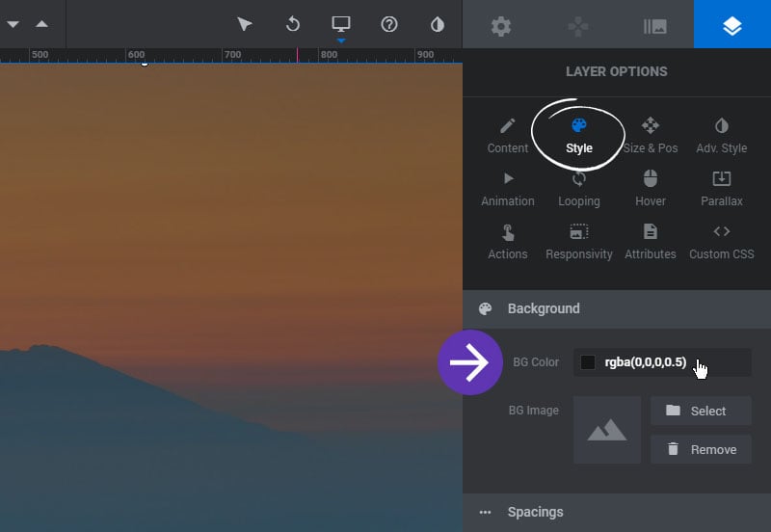This screenshot has width=771, height=532.
Task: Click the down triangle arrow in toolbar
Action: (13, 24)
